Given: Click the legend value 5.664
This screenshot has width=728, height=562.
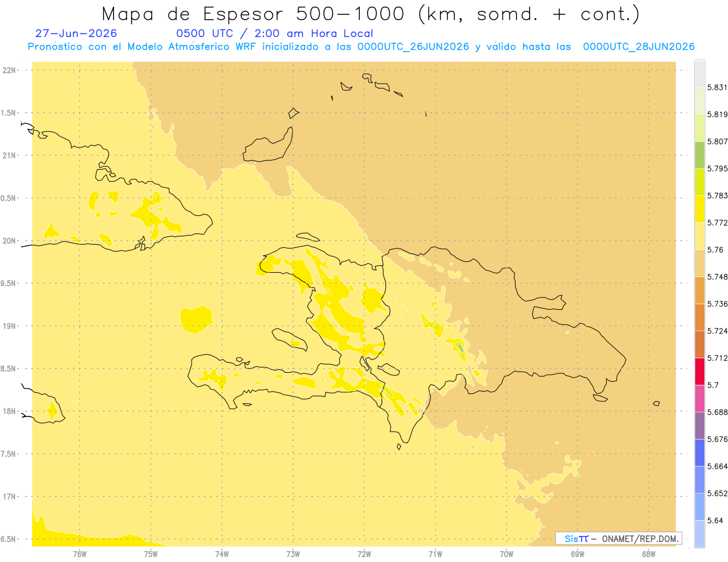Looking at the screenshot, I should [x=717, y=466].
